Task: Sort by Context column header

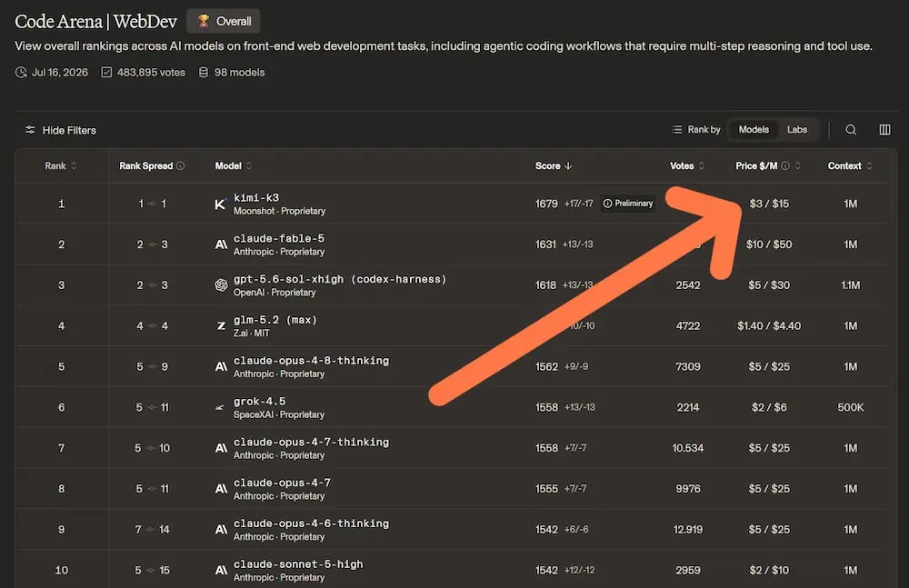Action: click(850, 165)
